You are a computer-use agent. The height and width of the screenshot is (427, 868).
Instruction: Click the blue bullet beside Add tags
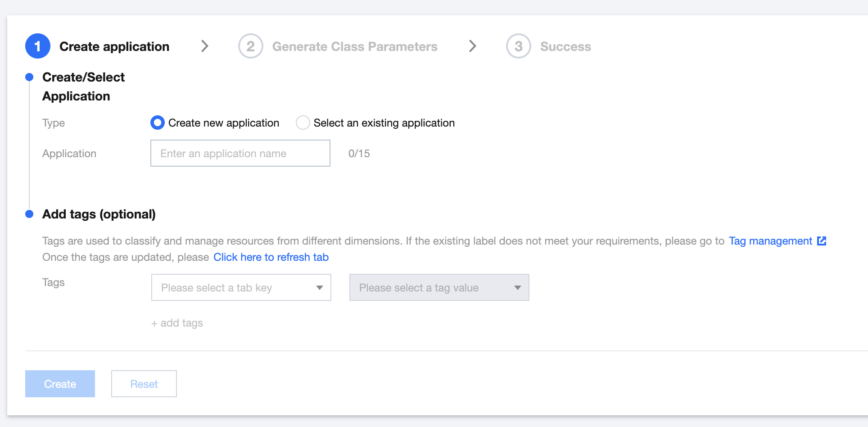(29, 214)
